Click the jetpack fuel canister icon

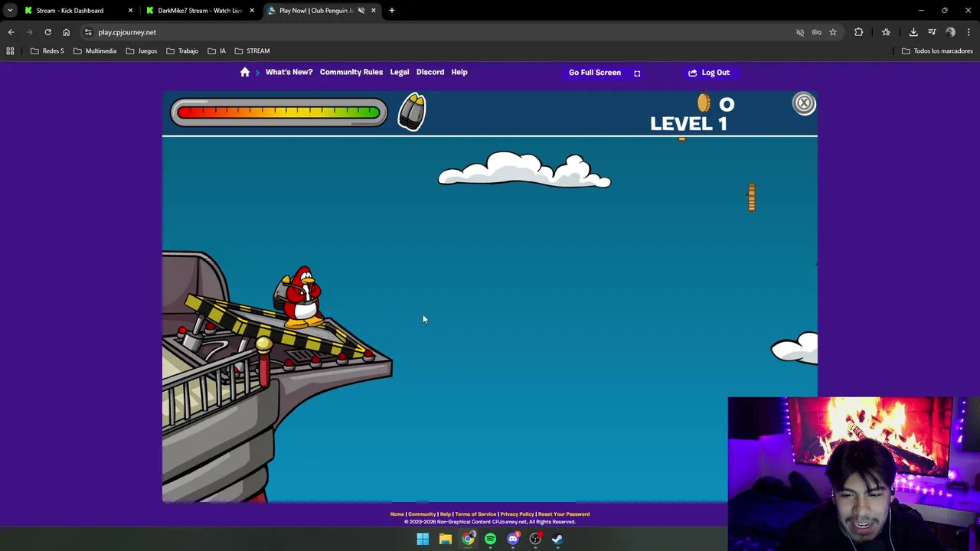pyautogui.click(x=412, y=112)
